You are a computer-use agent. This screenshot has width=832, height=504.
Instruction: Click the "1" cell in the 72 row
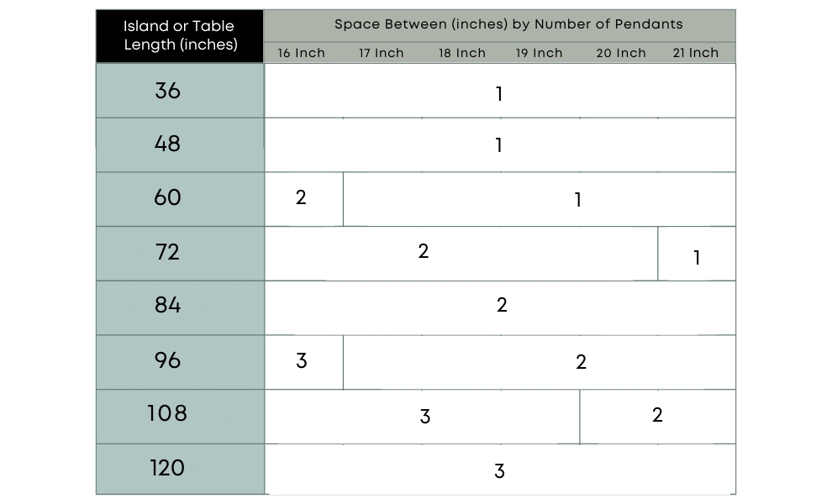click(x=697, y=257)
